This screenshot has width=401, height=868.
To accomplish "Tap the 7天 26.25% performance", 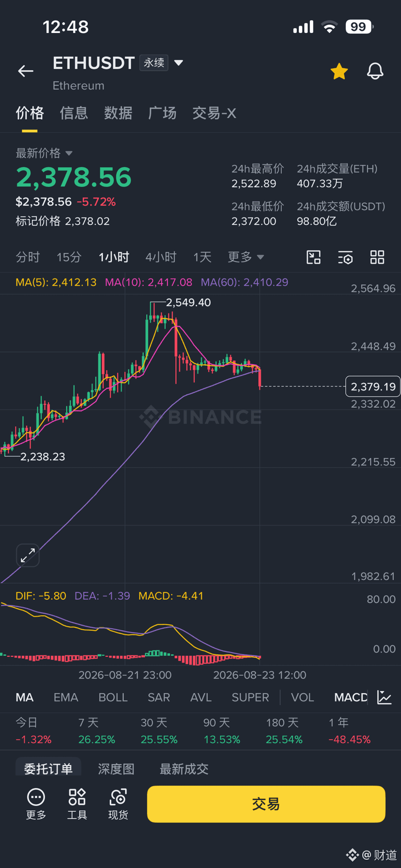I will point(97,731).
